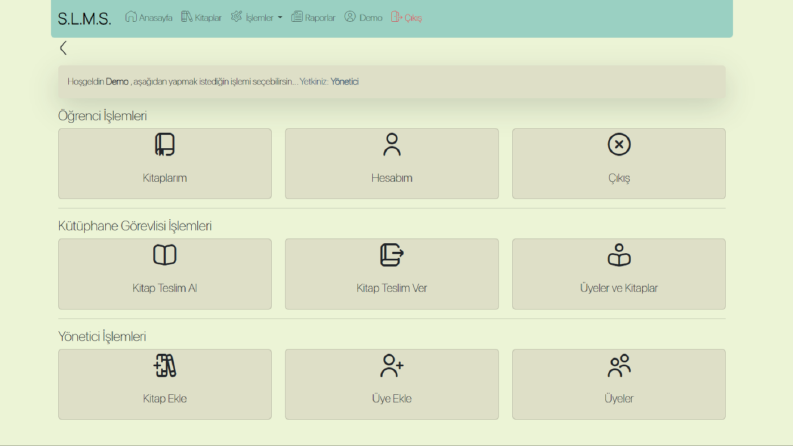This screenshot has width=793, height=446.
Task: Click the add-user icon on Üye Ekle
Action: pos(392,366)
